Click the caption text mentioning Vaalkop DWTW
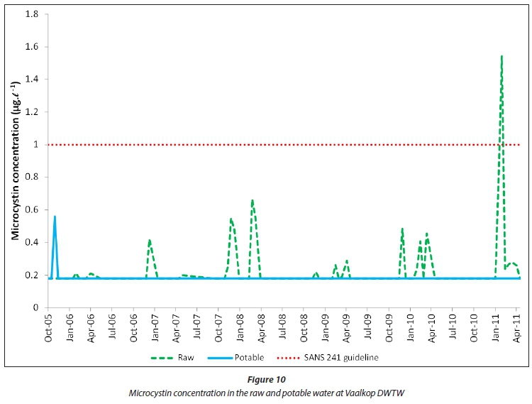Image resolution: width=532 pixels, height=404 pixels. [x=266, y=393]
